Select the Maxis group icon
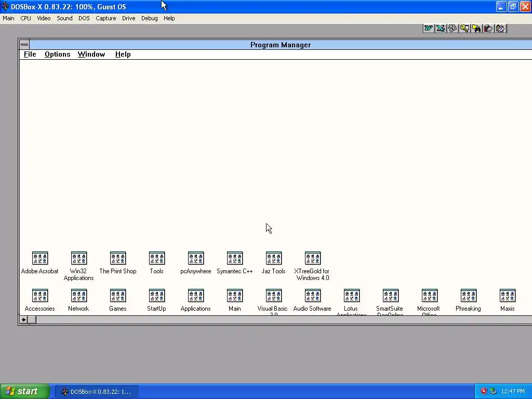The image size is (532, 399). 508,296
